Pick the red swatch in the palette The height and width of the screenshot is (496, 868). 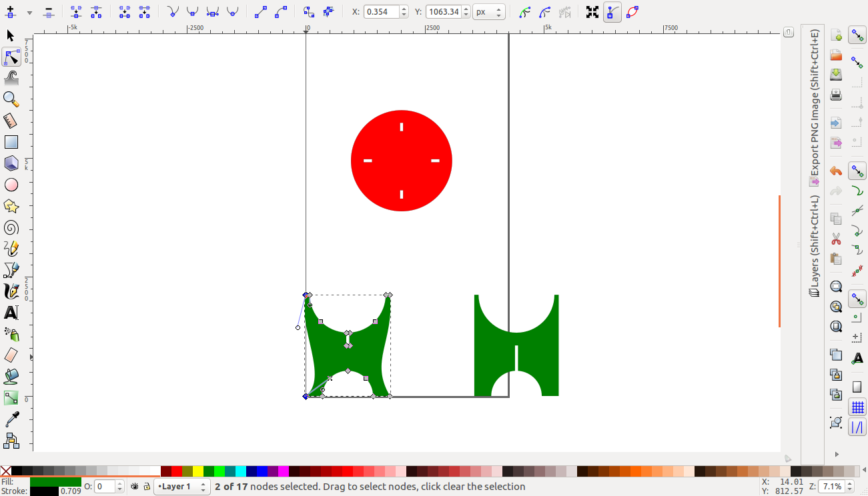pos(177,471)
